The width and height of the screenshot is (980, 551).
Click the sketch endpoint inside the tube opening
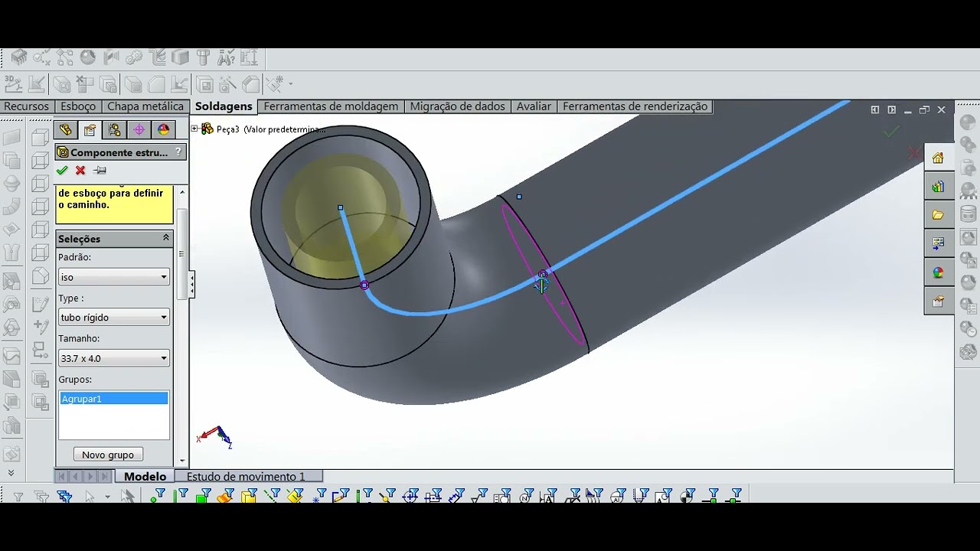(341, 207)
